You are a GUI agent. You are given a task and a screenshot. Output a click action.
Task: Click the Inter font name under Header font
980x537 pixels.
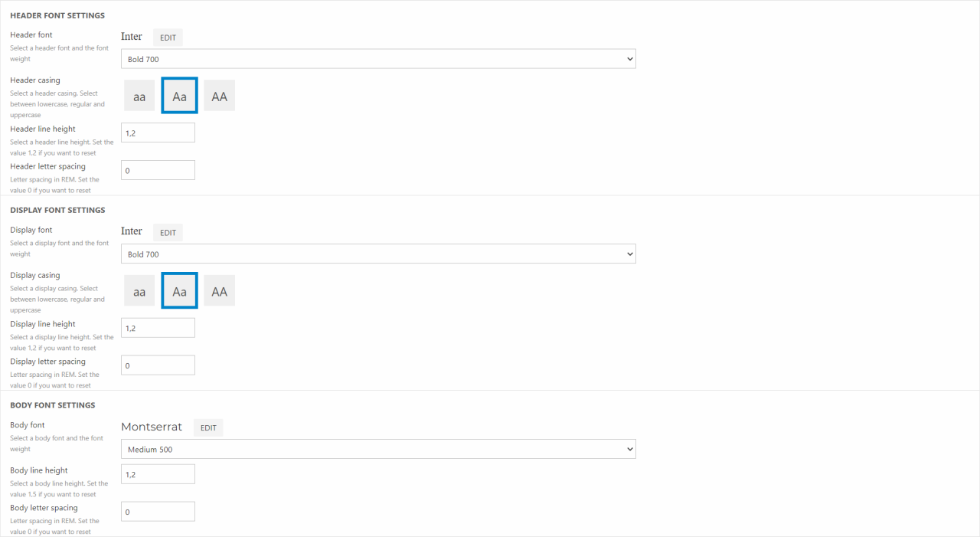coord(132,37)
